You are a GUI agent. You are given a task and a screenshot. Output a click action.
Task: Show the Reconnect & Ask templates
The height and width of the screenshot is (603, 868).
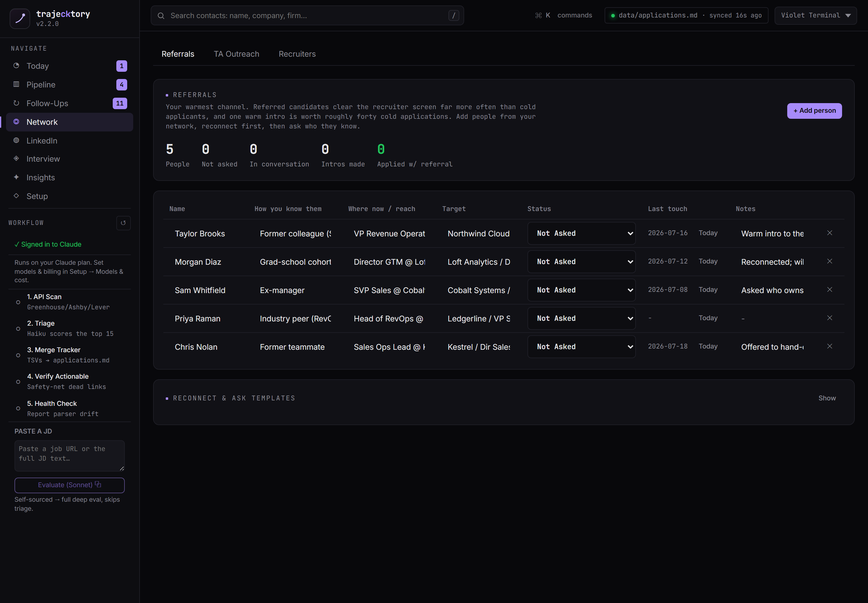tap(827, 398)
